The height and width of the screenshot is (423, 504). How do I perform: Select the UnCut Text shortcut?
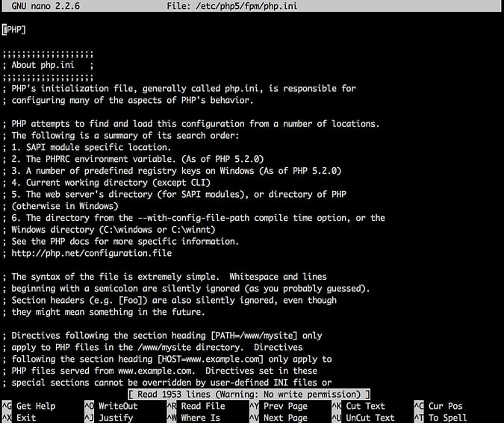click(x=370, y=417)
